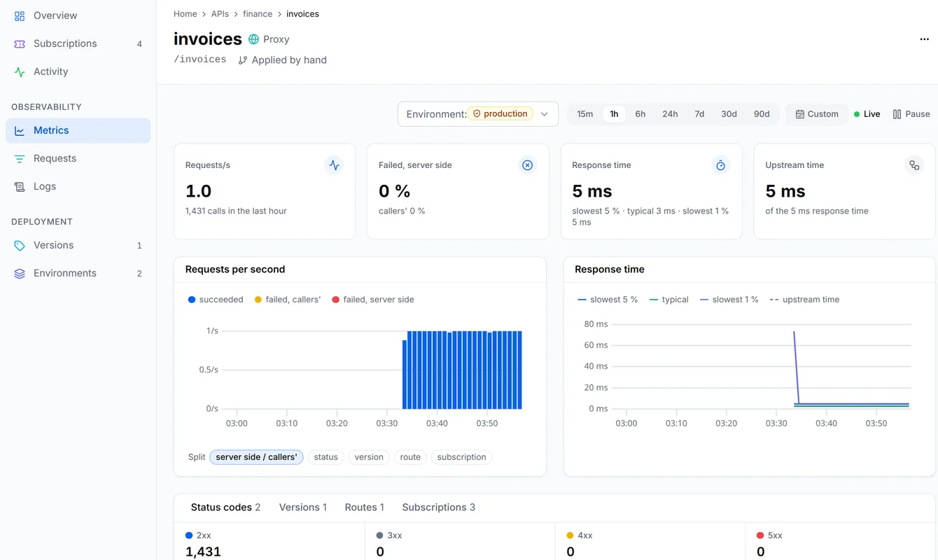Click the Requests list icon

pyautogui.click(x=20, y=158)
